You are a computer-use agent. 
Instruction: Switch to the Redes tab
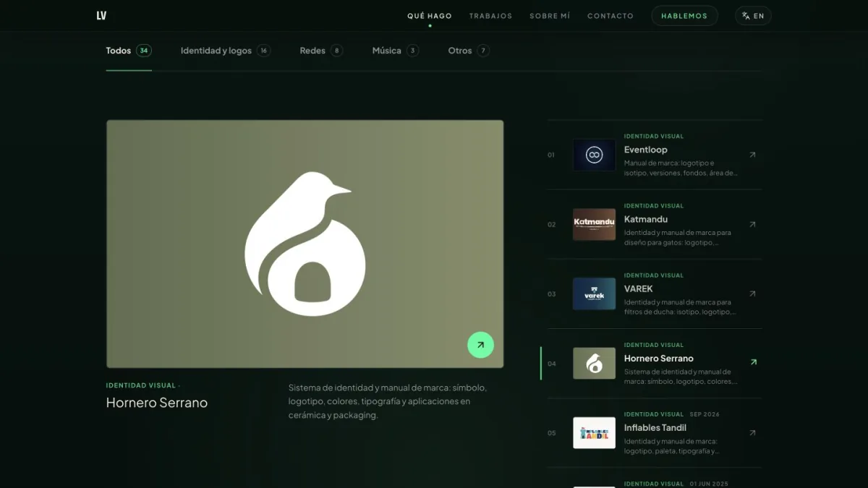[x=321, y=51]
